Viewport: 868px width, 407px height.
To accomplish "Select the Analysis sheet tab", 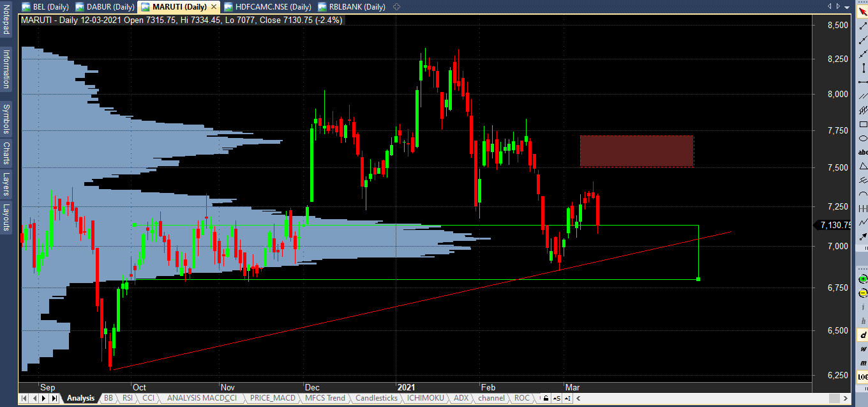I will click(x=80, y=398).
